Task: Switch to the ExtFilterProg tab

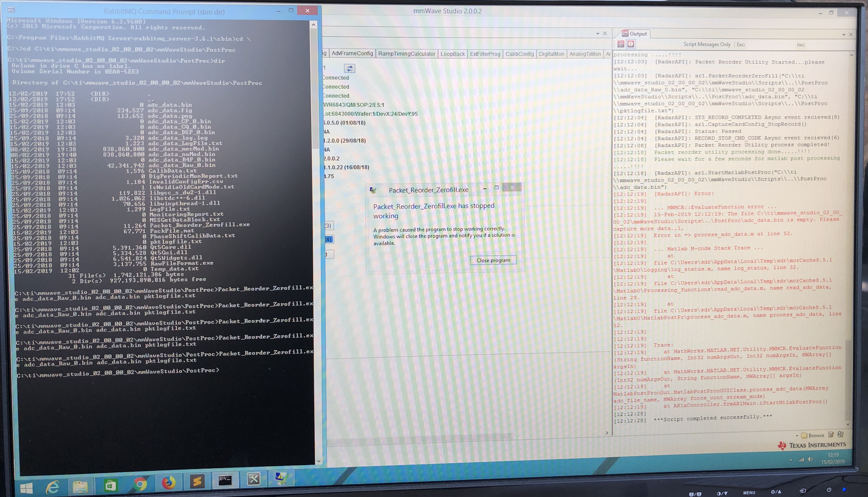Action: [x=485, y=54]
